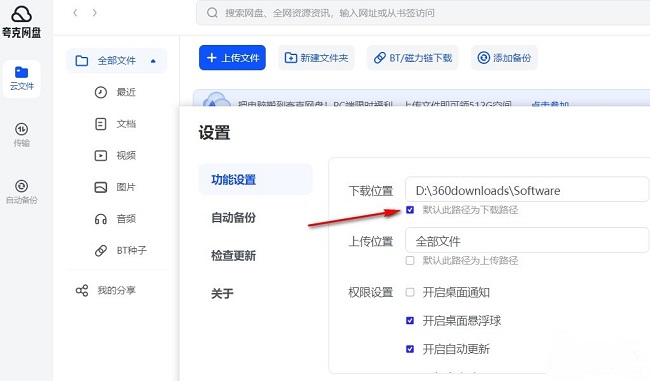The width and height of the screenshot is (650, 381).
Task: Click the 音频 label in sidebar
Action: [x=126, y=219]
